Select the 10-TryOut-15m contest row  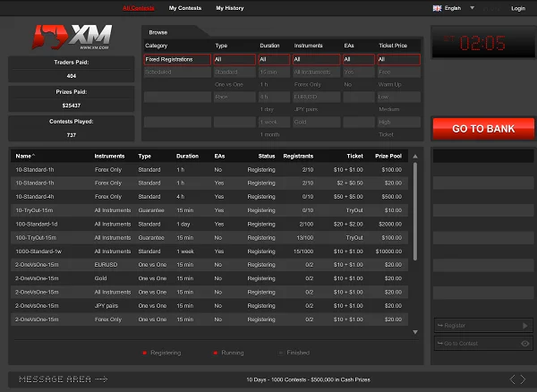(x=209, y=210)
